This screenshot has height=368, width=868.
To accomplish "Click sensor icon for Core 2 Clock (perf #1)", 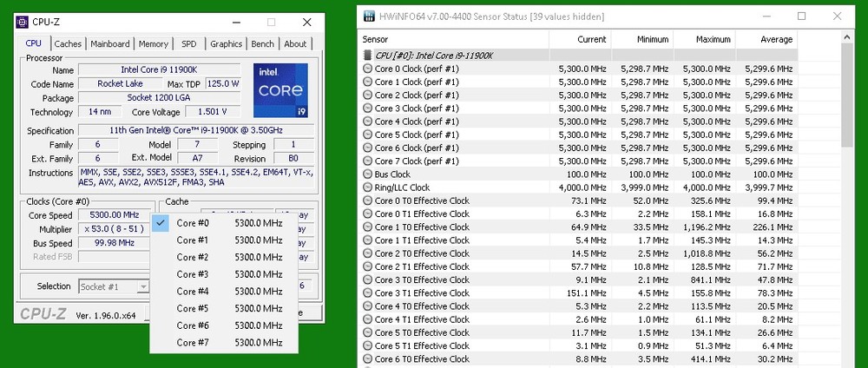I will [367, 95].
